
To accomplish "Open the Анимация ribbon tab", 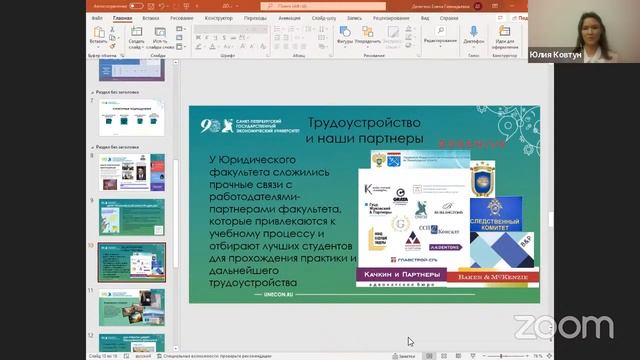I will (289, 18).
